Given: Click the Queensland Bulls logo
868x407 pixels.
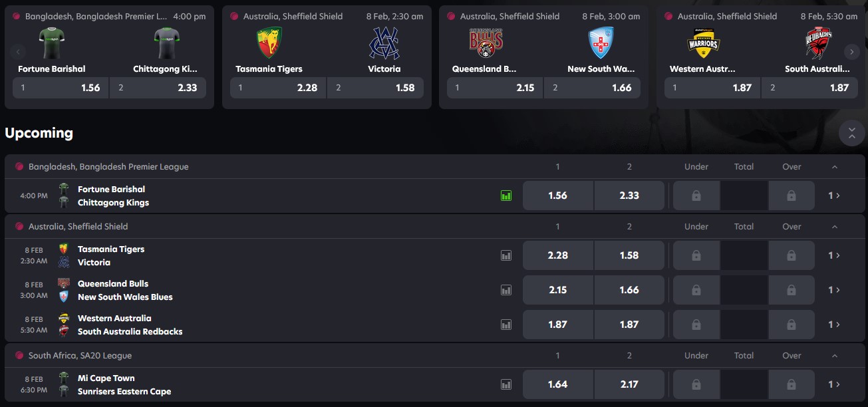Looking at the screenshot, I should point(485,42).
